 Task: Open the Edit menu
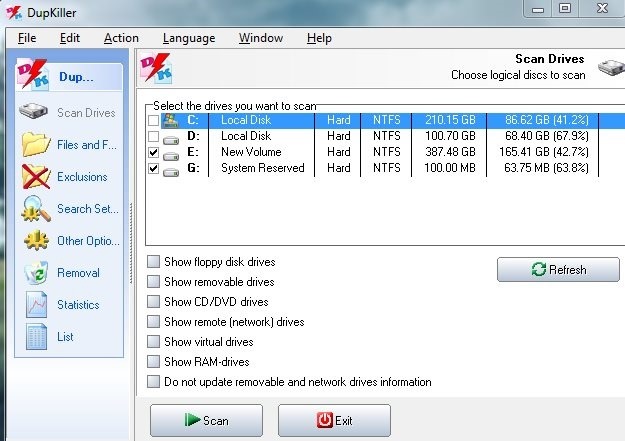click(x=70, y=38)
